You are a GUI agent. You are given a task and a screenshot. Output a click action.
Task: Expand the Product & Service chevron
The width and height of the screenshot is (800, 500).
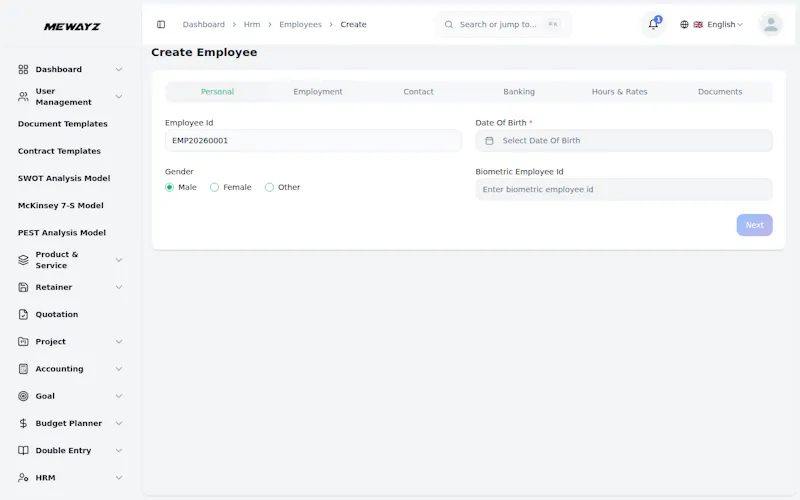coord(119,260)
